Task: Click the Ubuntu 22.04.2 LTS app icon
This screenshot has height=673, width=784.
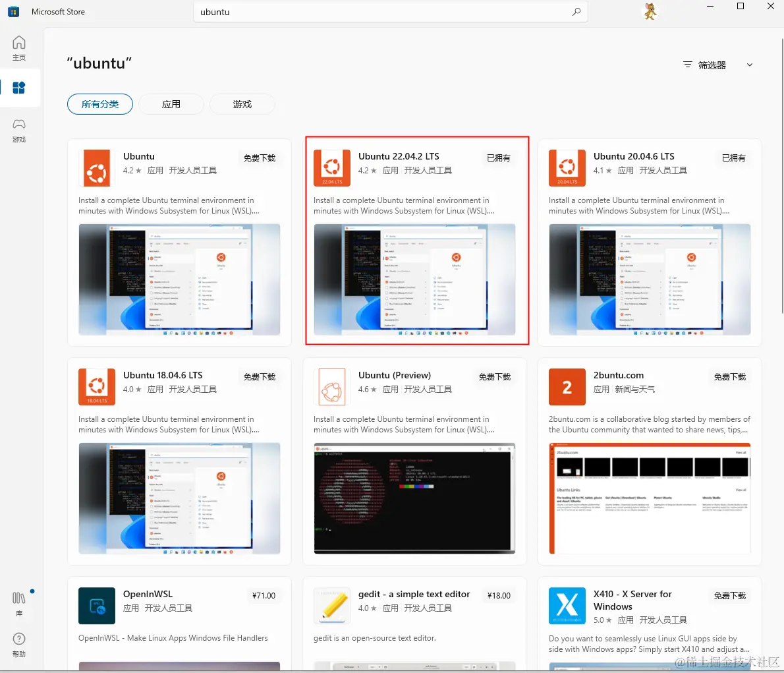Action: 332,167
